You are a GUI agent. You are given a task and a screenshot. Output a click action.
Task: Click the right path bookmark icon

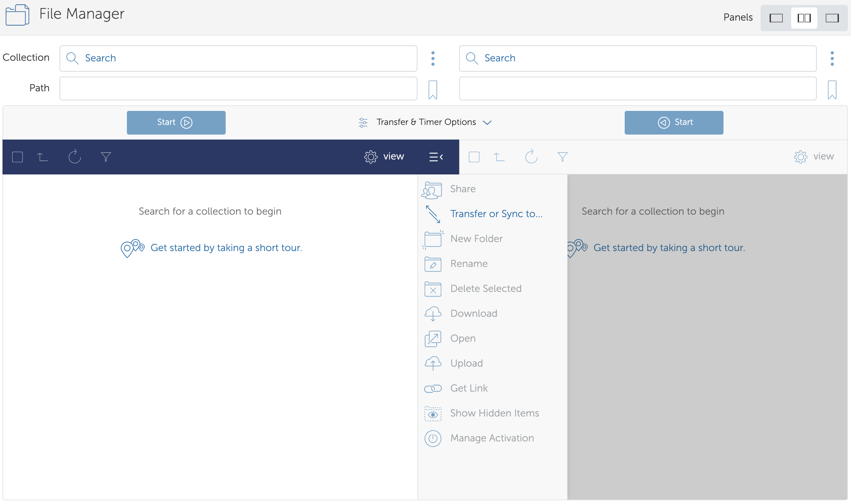832,90
